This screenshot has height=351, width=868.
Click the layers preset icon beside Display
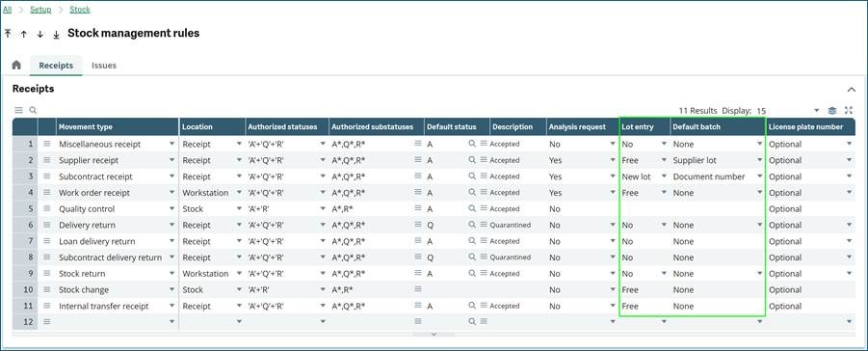(832, 110)
